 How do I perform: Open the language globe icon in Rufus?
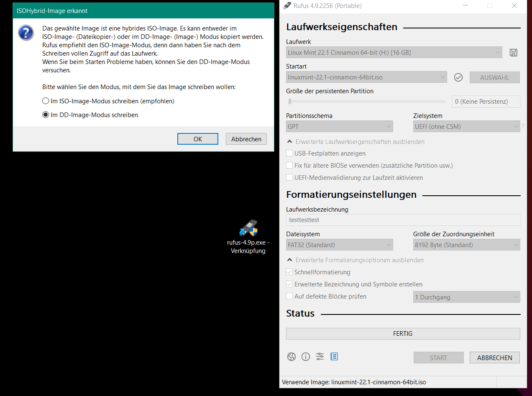coord(292,357)
